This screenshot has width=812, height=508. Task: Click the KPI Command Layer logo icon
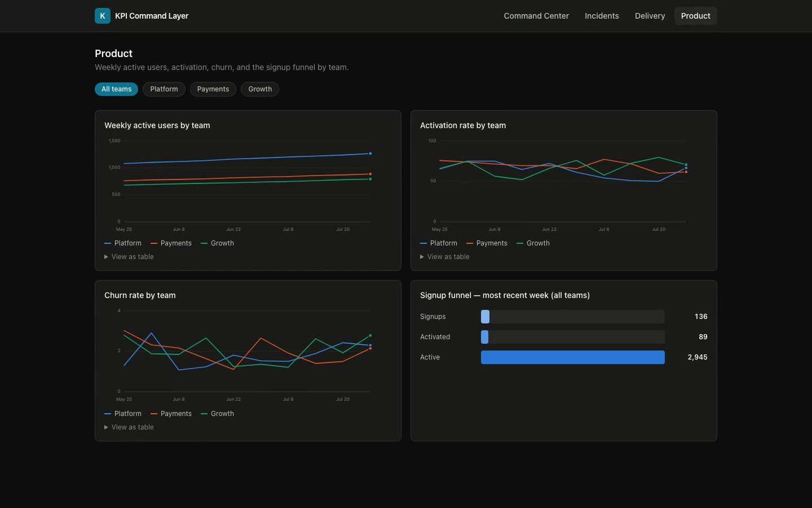(x=103, y=16)
